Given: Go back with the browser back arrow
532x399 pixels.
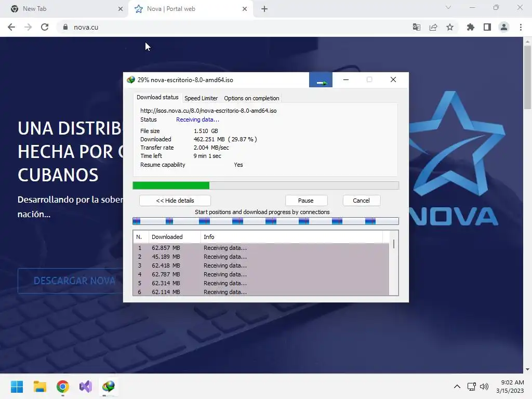Looking at the screenshot, I should pos(11,27).
